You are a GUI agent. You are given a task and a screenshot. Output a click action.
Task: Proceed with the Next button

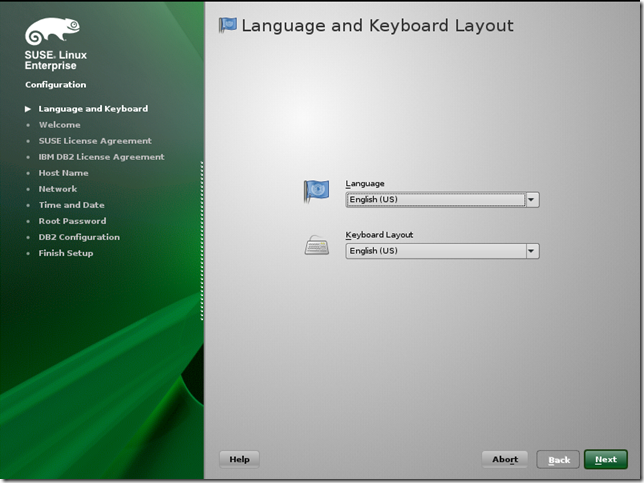point(606,459)
